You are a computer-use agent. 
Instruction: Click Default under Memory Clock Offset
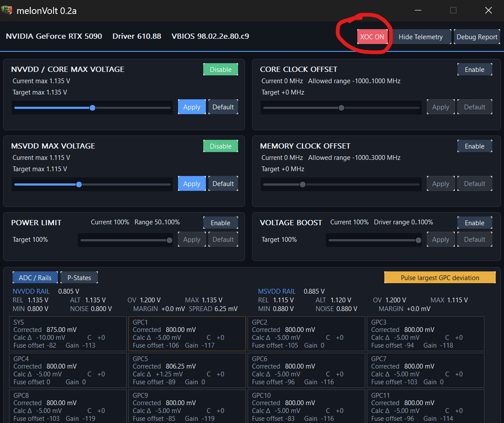click(x=474, y=183)
